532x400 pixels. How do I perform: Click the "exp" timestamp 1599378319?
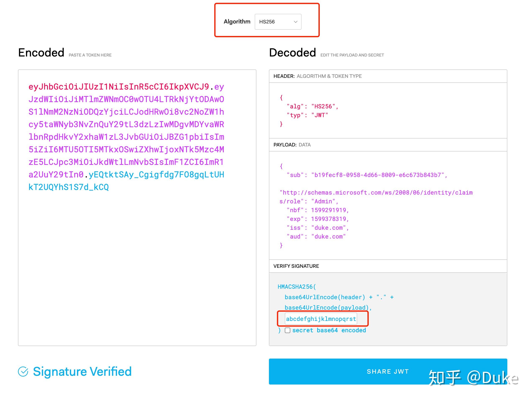coord(329,219)
